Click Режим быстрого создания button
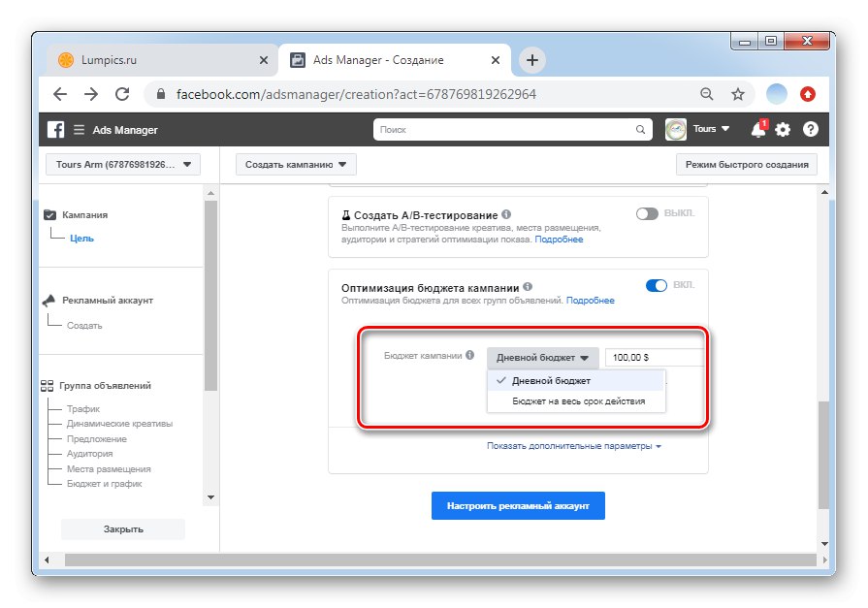The image size is (868, 608). click(x=747, y=165)
